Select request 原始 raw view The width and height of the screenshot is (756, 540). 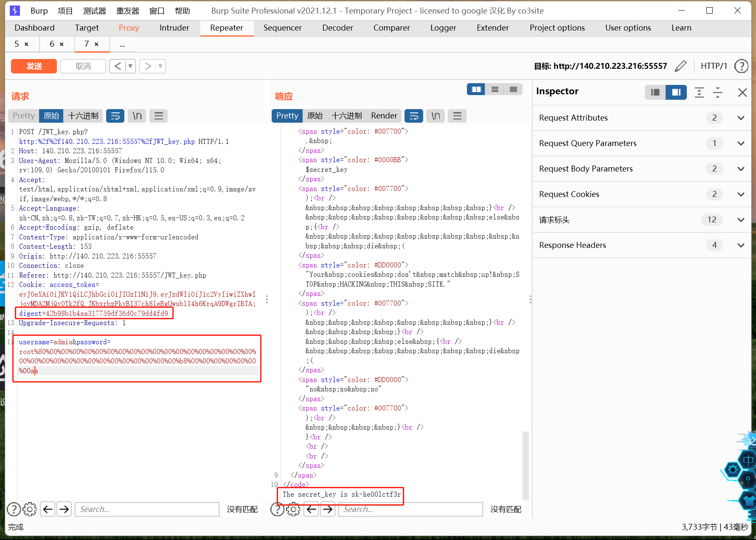click(51, 115)
